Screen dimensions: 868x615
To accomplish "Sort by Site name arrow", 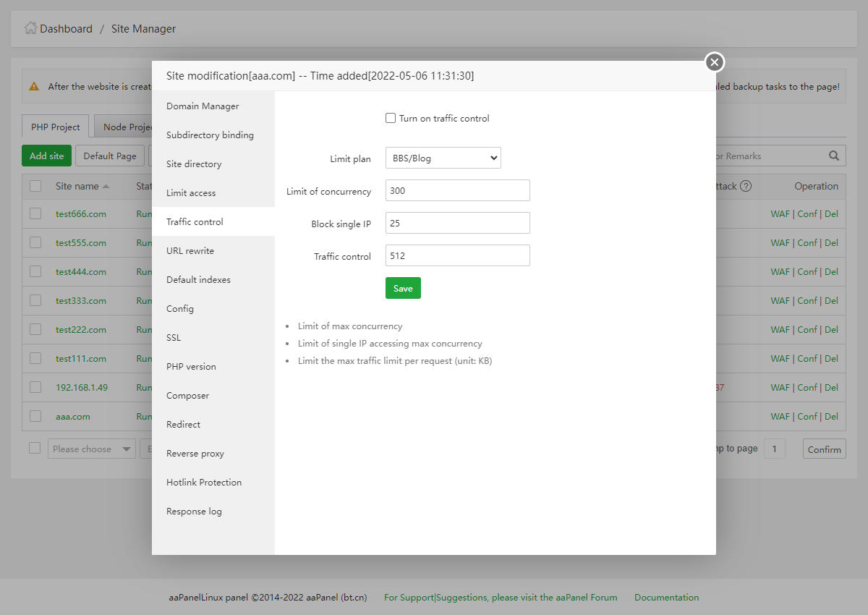I will [106, 187].
